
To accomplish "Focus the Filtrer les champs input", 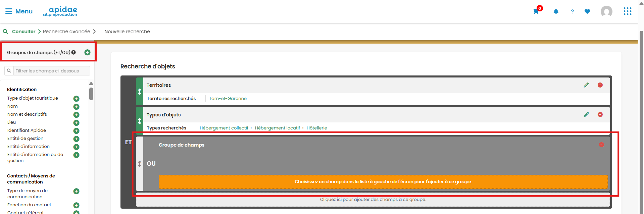I will [52, 71].
